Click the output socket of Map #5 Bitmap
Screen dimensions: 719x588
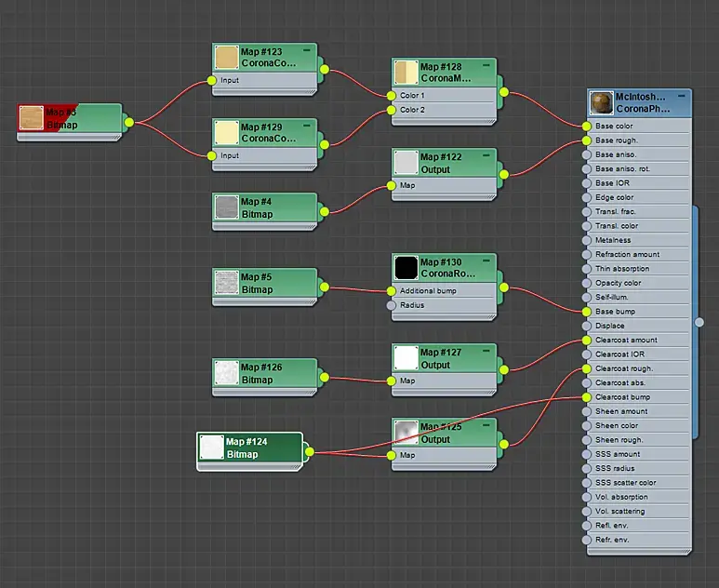coord(325,287)
